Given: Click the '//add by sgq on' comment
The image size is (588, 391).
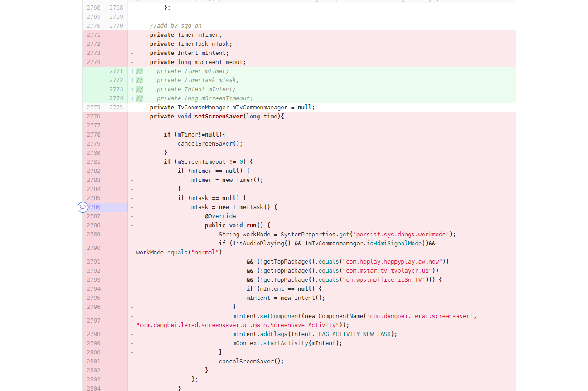Looking at the screenshot, I should click(x=176, y=26).
